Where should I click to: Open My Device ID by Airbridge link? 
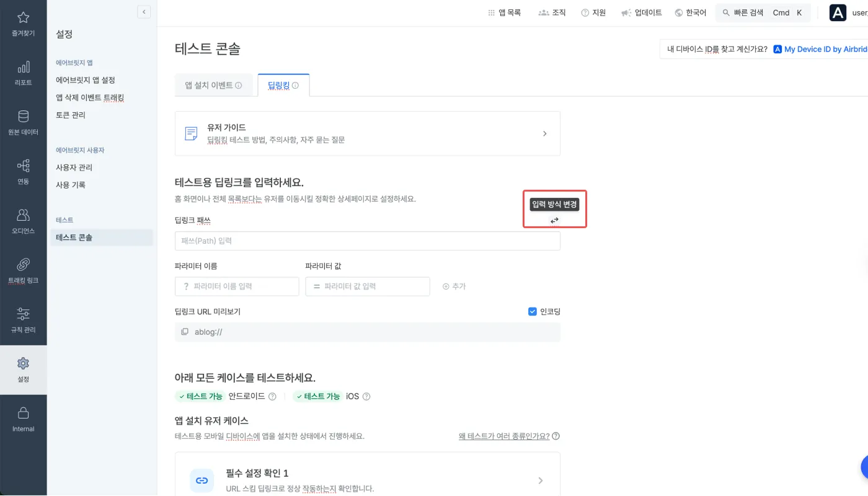(x=820, y=49)
